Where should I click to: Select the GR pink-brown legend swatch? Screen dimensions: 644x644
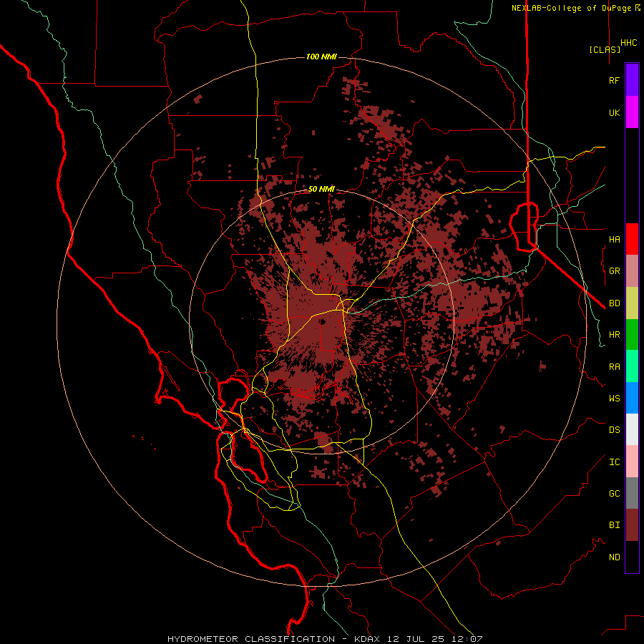(632, 271)
